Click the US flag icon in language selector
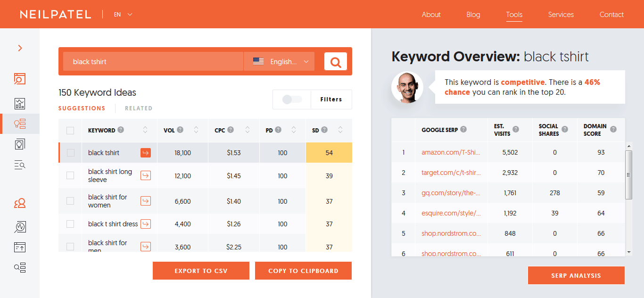This screenshot has width=644, height=298. point(258,61)
